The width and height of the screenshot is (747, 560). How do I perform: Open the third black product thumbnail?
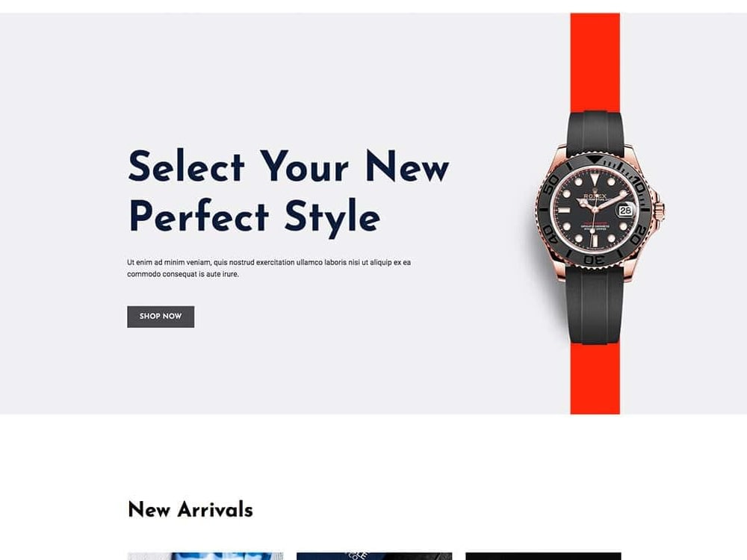click(543, 556)
